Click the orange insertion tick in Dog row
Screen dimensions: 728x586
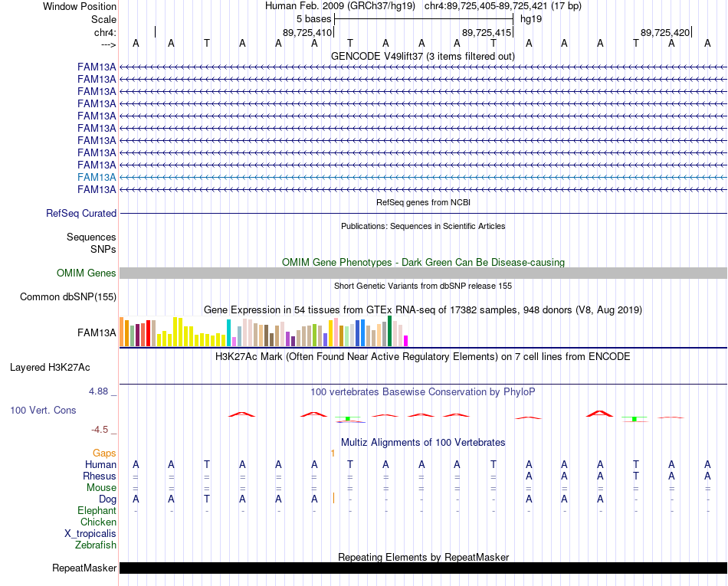(x=334, y=499)
